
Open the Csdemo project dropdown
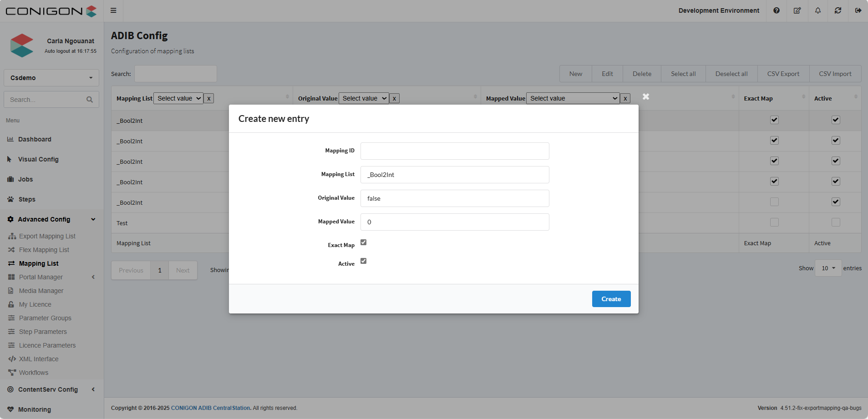[51, 78]
